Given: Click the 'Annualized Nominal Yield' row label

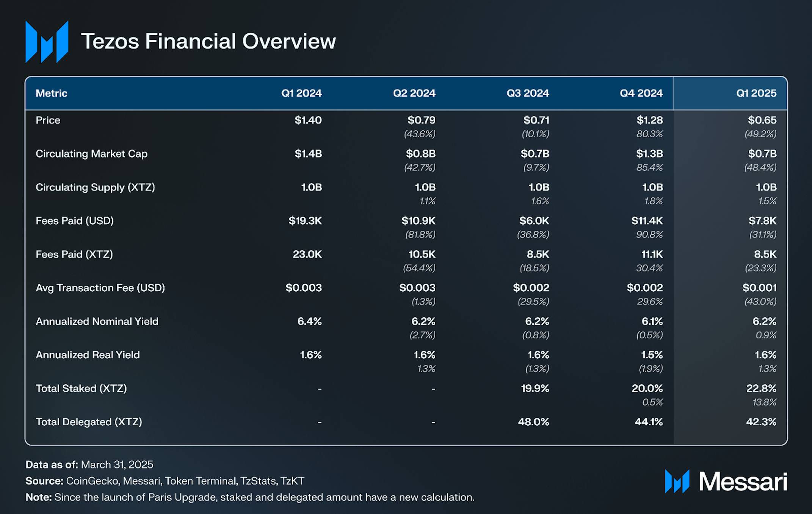Looking at the screenshot, I should coord(97,321).
